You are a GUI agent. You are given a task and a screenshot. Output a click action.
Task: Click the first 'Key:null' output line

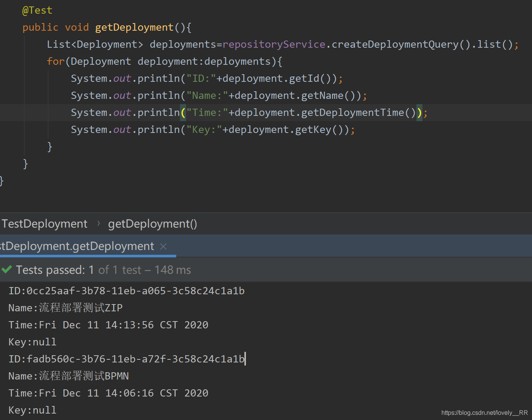pos(33,342)
